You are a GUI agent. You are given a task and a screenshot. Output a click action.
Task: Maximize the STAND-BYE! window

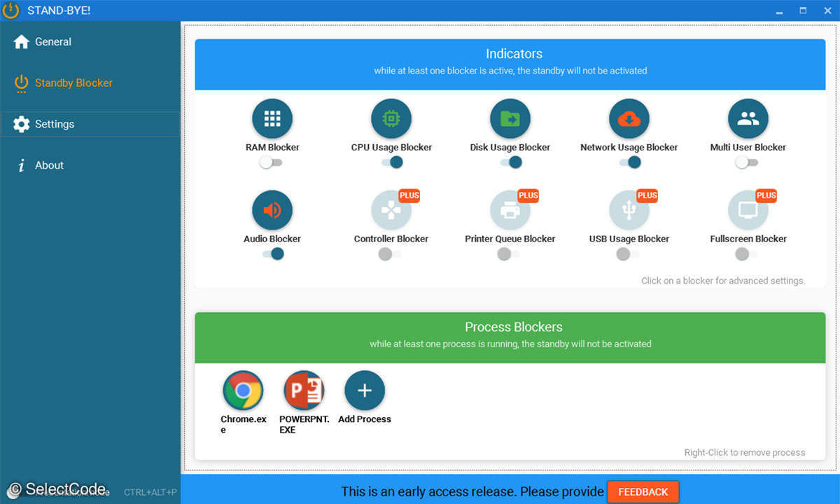(x=803, y=10)
